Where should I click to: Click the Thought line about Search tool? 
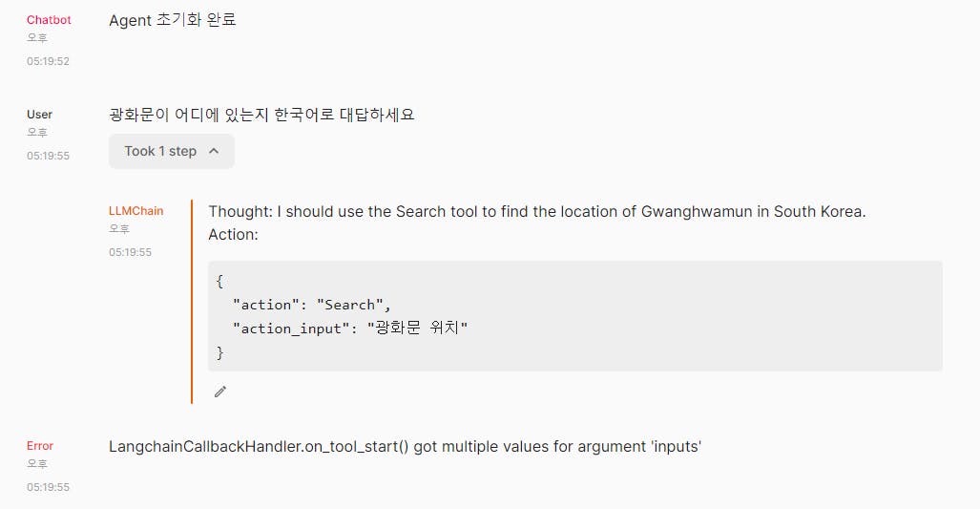point(537,211)
